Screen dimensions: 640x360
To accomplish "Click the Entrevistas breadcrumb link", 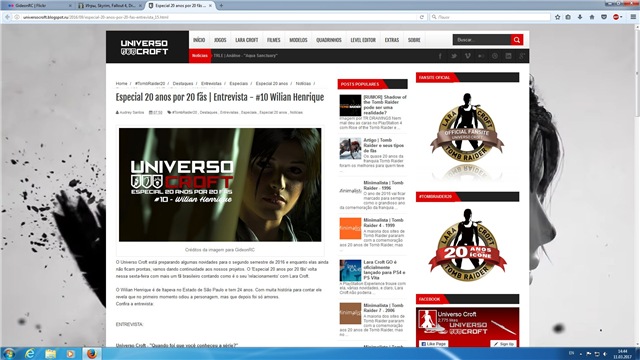I will pos(211,83).
